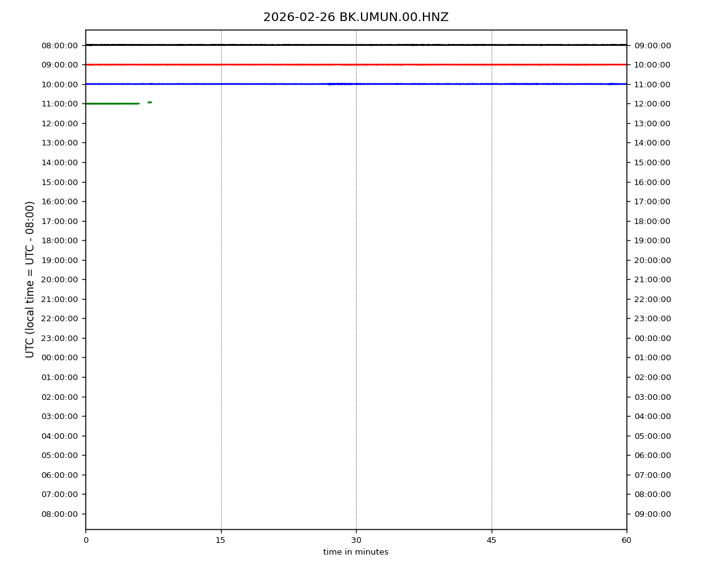The width and height of the screenshot is (712, 588).
Task: Click the right-axis 00:00:00 time label
Action: [x=653, y=338]
